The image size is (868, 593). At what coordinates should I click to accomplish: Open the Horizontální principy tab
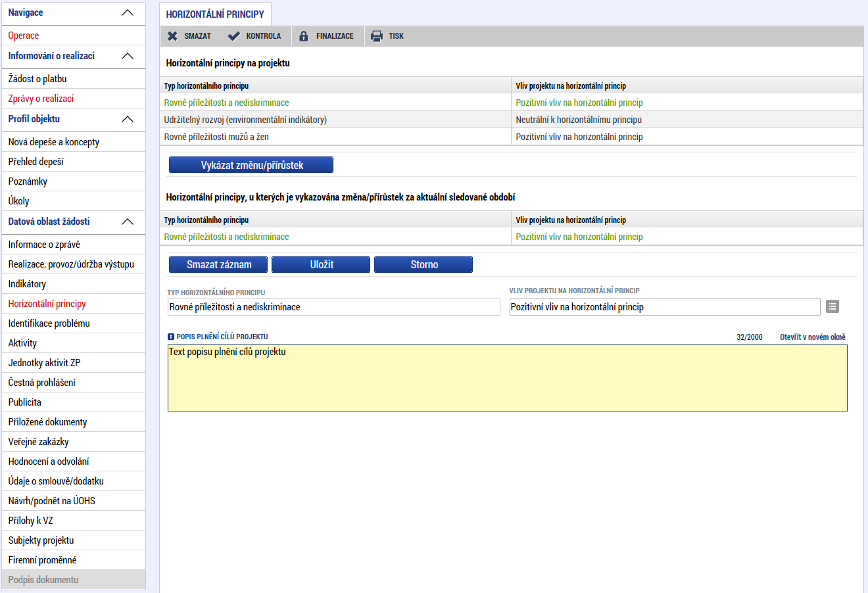[215, 14]
